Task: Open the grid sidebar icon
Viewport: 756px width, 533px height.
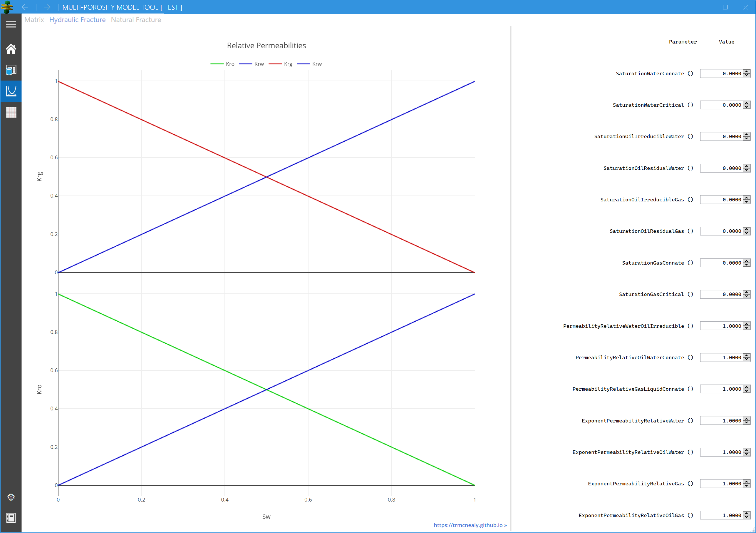Action: pyautogui.click(x=11, y=112)
